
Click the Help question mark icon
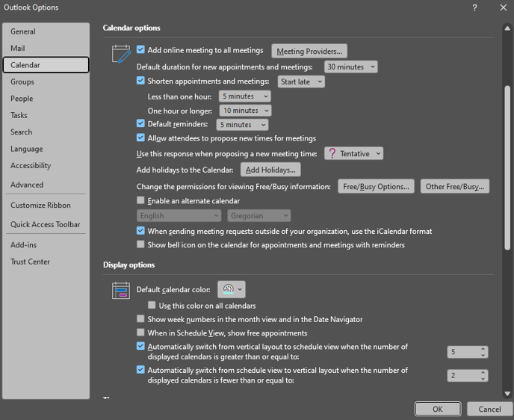tap(474, 7)
